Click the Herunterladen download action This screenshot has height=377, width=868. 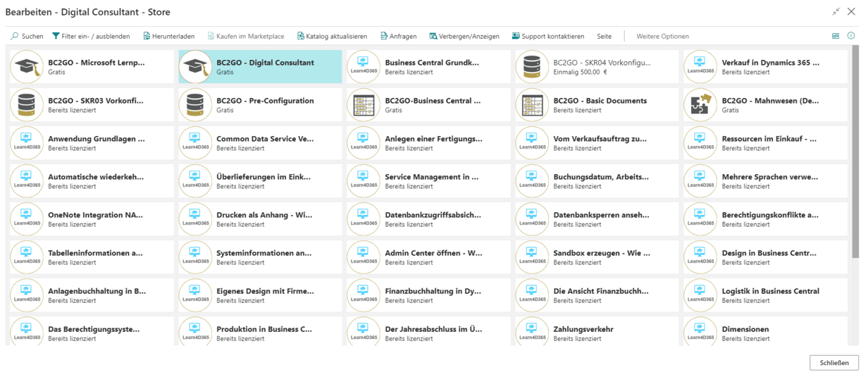point(169,36)
